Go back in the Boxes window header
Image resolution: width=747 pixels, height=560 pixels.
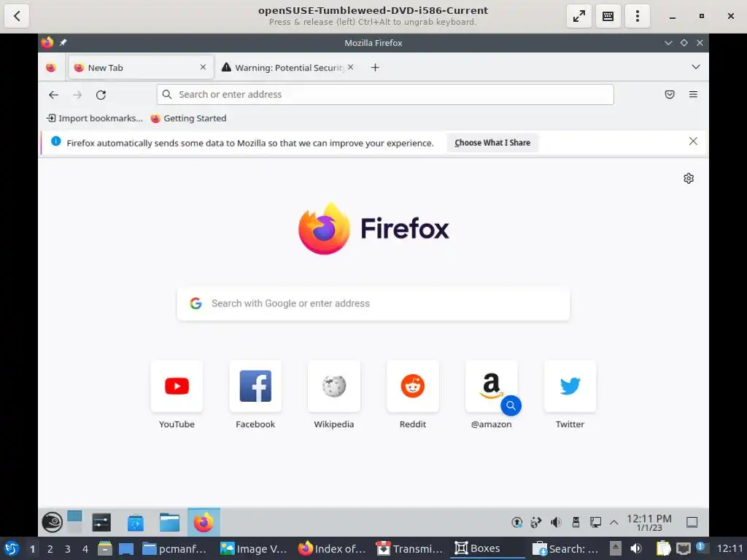17,16
